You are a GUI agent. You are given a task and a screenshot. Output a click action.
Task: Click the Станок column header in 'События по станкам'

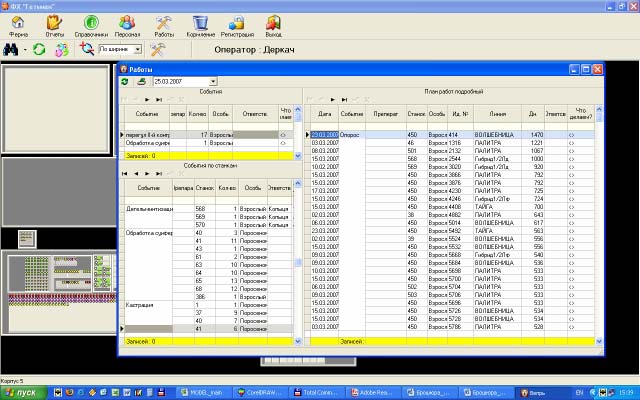click(x=205, y=188)
